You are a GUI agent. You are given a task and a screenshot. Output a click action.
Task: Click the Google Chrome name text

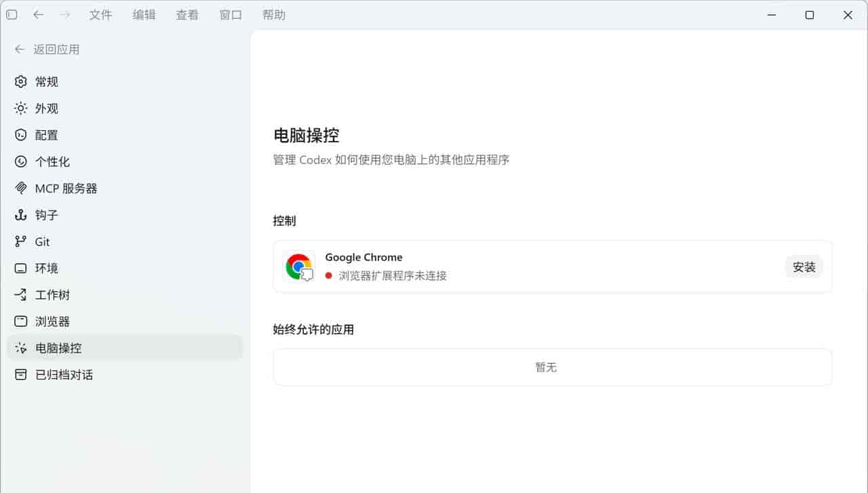[363, 257]
